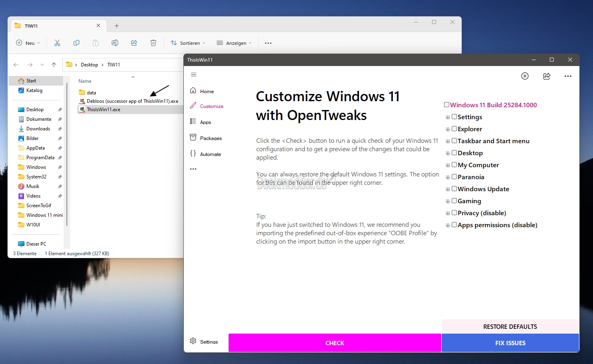Go to Home in ThisIsWin11 sidebar

click(x=202, y=91)
